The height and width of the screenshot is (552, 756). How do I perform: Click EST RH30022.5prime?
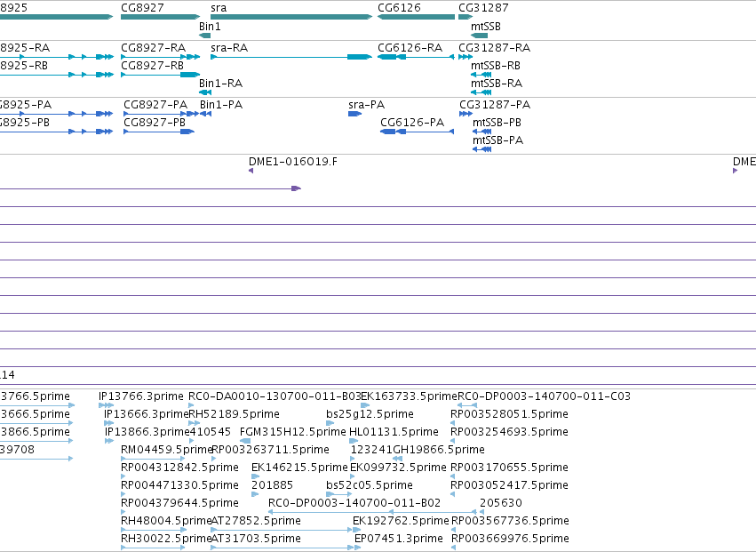[x=166, y=539]
